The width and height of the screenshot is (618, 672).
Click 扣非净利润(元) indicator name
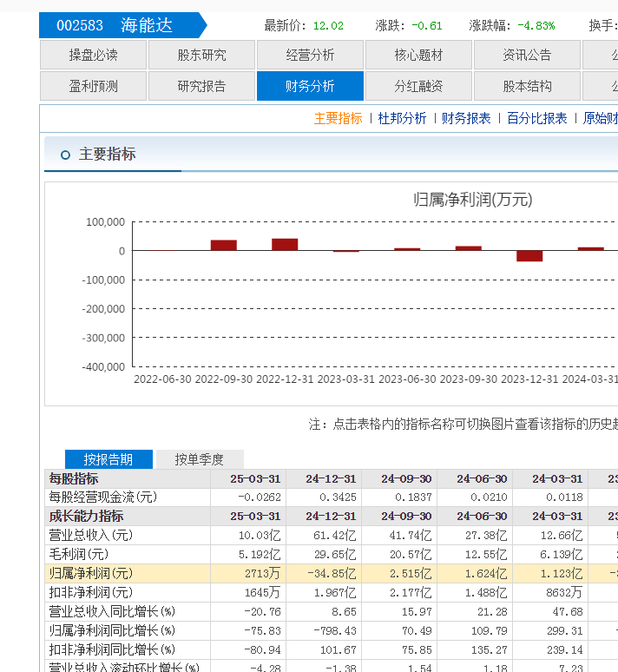tap(91, 592)
